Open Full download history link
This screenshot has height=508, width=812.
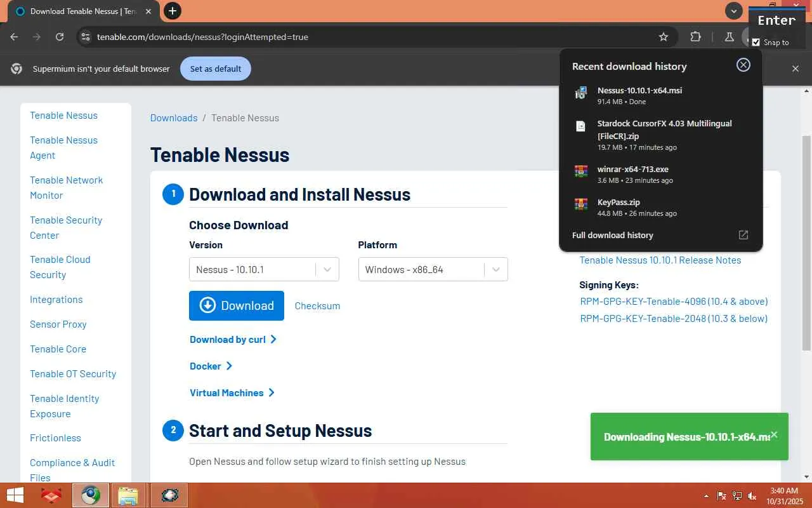pos(613,235)
